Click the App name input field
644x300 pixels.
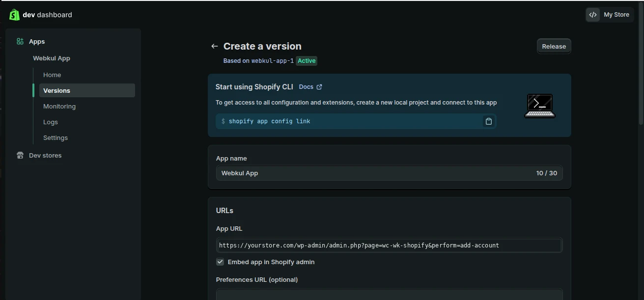tap(390, 173)
